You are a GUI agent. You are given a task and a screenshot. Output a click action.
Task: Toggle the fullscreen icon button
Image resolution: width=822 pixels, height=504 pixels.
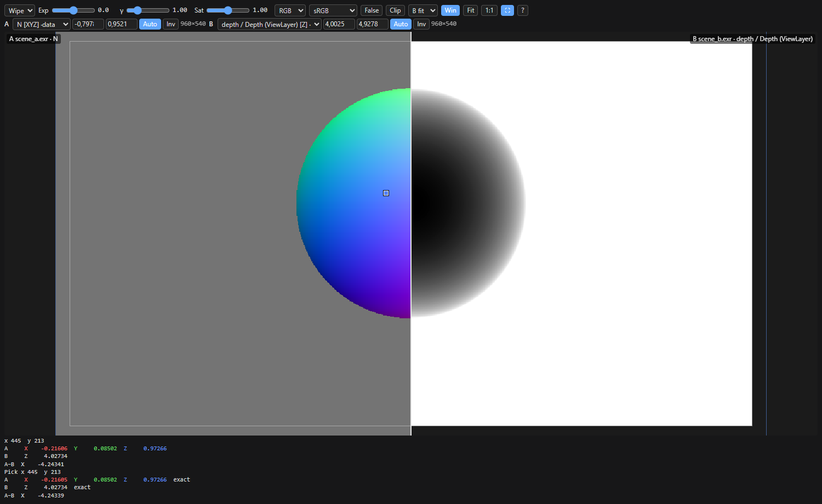pyautogui.click(x=507, y=10)
